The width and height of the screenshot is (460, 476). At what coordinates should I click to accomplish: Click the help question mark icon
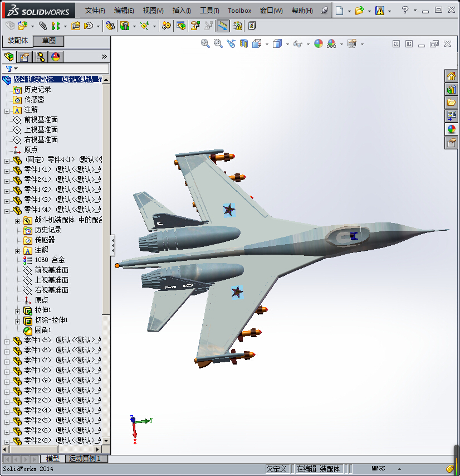point(405,10)
